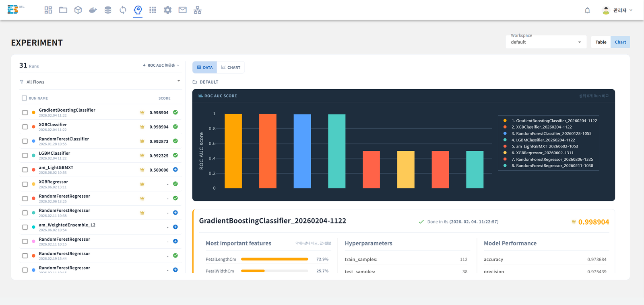This screenshot has height=305, width=644.
Task: Open the settings gear icon in navigation
Action: 167,10
